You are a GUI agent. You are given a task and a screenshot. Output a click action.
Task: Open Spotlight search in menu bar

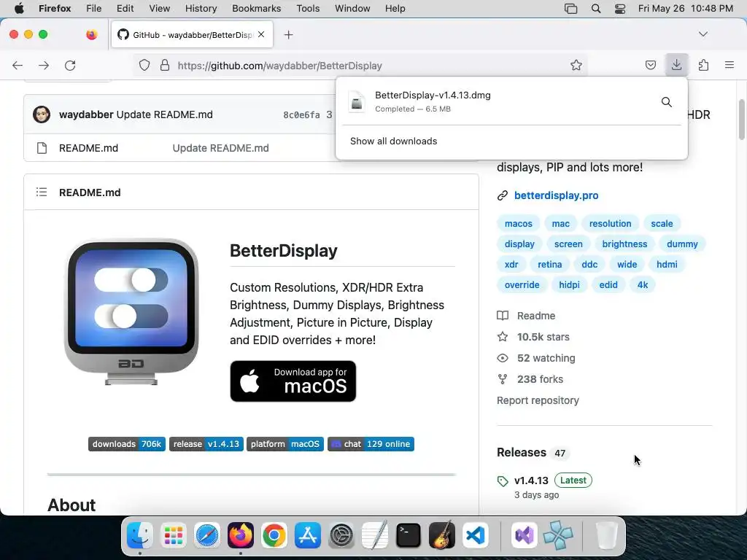[x=595, y=9]
